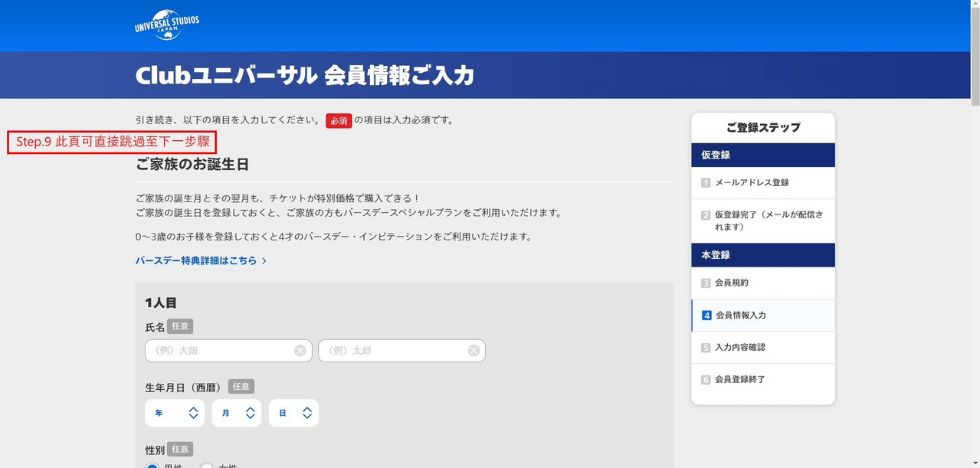Click step 3 会員規約
980x468 pixels.
[x=762, y=283]
